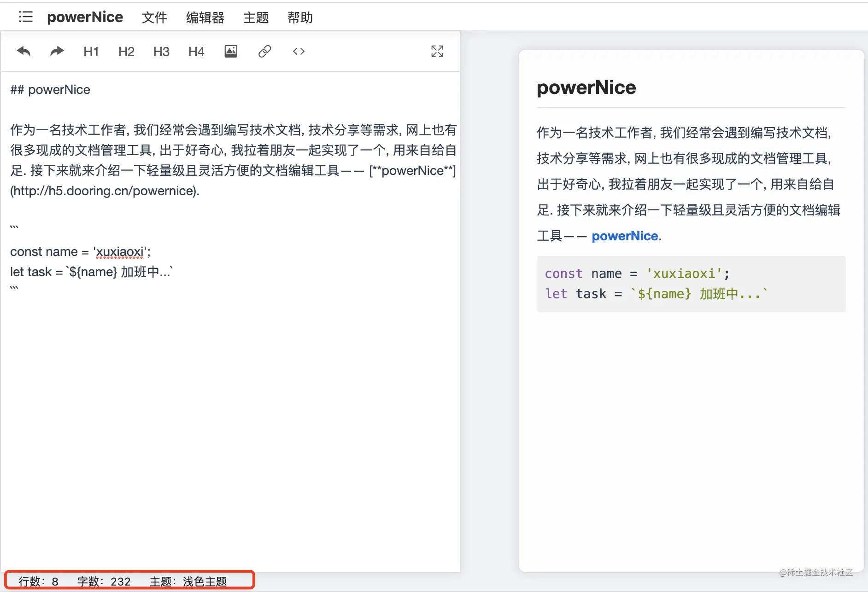Image resolution: width=868 pixels, height=592 pixels.
Task: Click the 'let task' line in editor
Action: pos(91,272)
